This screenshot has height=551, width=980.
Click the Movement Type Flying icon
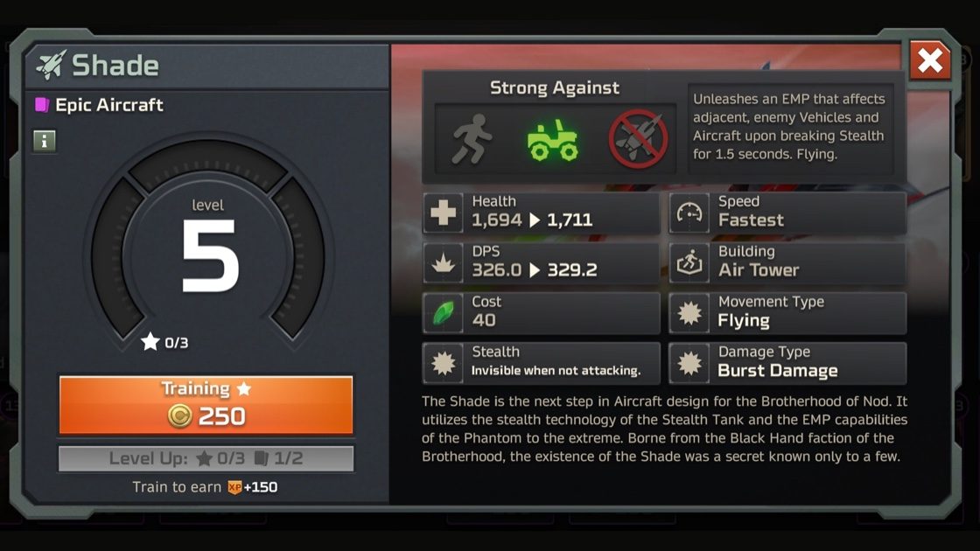point(689,313)
